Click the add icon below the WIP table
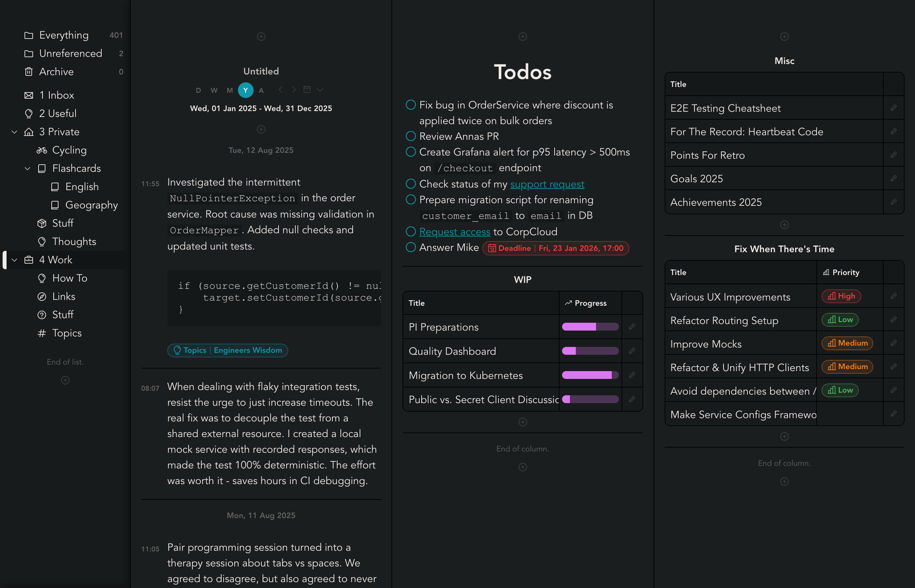 (523, 422)
